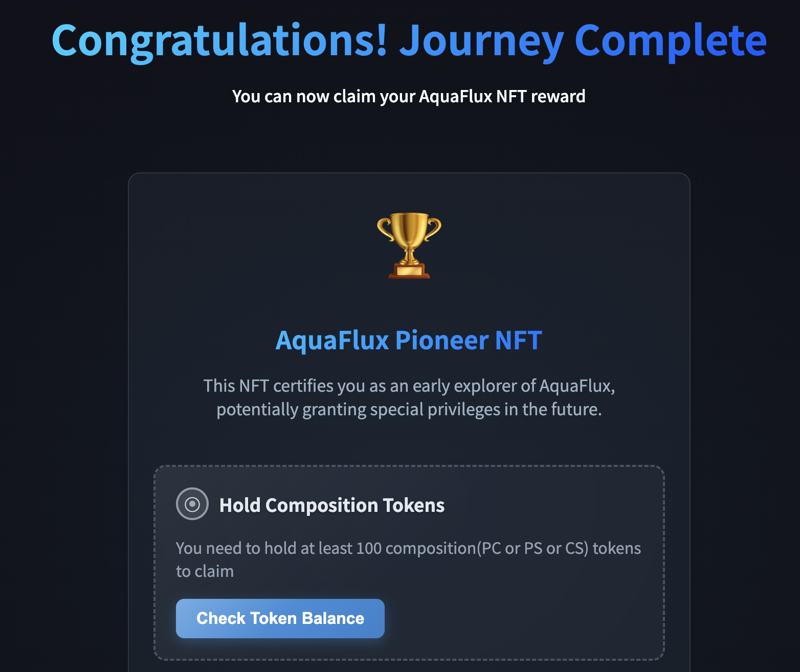Select the Hold Composition Tokens label
Screen dimensions: 800x672
(x=331, y=505)
